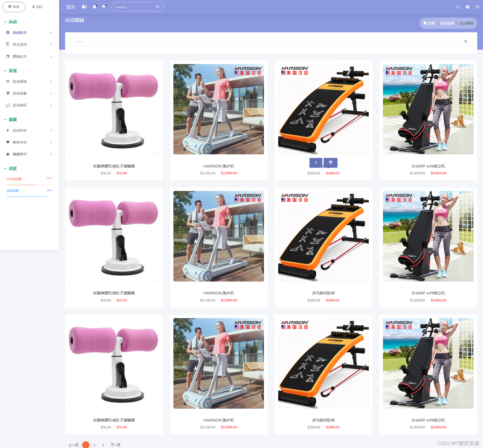The image size is (483, 448).
Task: Click the 总完成度 progress bar
Action: [x=30, y=197]
